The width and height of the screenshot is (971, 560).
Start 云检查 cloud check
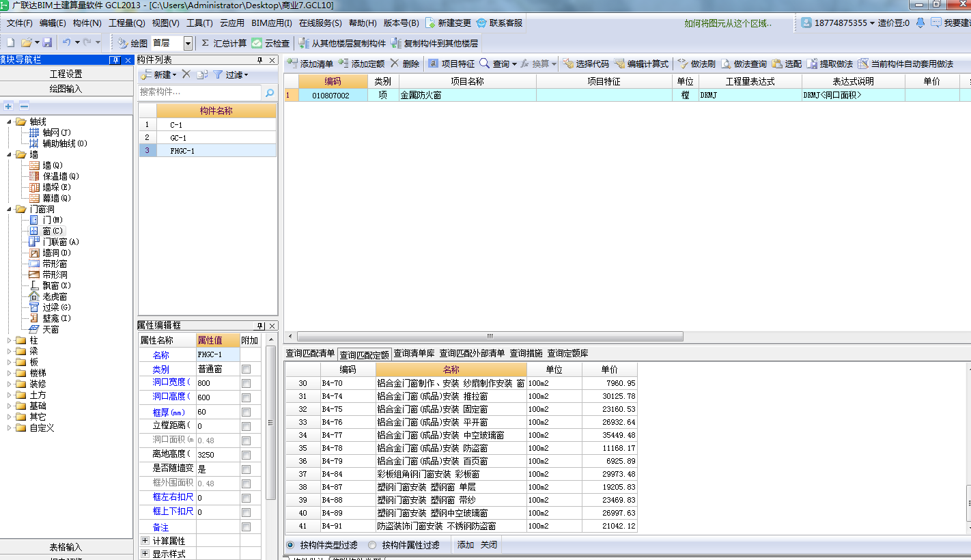pos(270,43)
